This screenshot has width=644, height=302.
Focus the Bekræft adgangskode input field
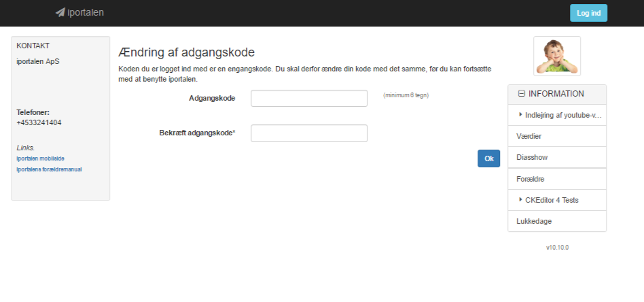tap(309, 133)
